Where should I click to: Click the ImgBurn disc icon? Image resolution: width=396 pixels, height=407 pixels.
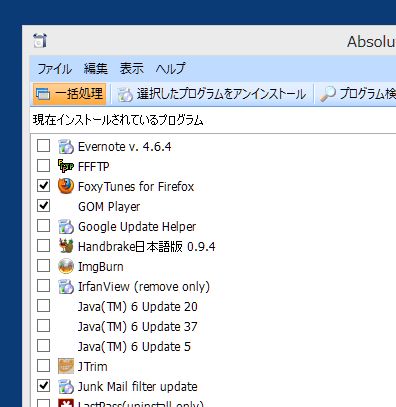click(66, 266)
